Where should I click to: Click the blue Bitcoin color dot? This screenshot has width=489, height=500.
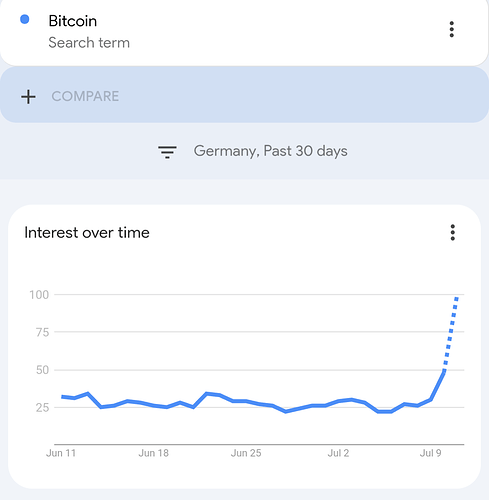pos(25,19)
